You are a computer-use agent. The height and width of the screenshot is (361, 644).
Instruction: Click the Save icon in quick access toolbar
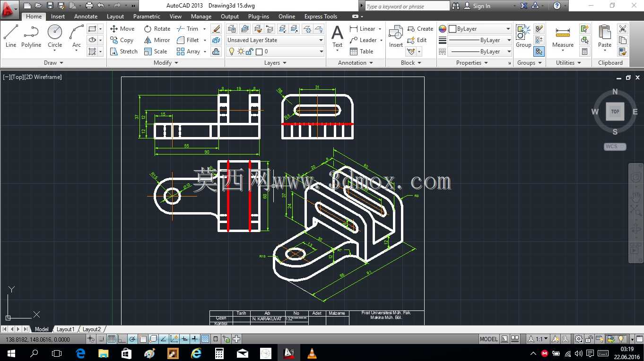(50, 6)
